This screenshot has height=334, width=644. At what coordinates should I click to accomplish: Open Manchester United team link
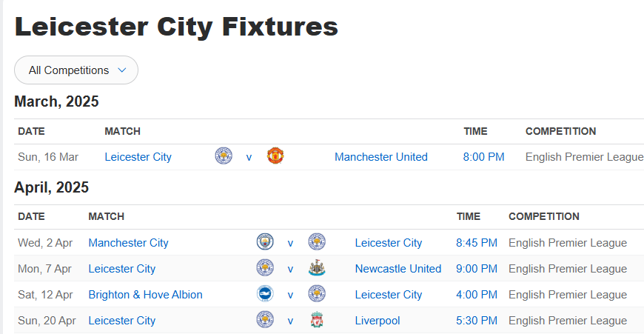coord(380,157)
